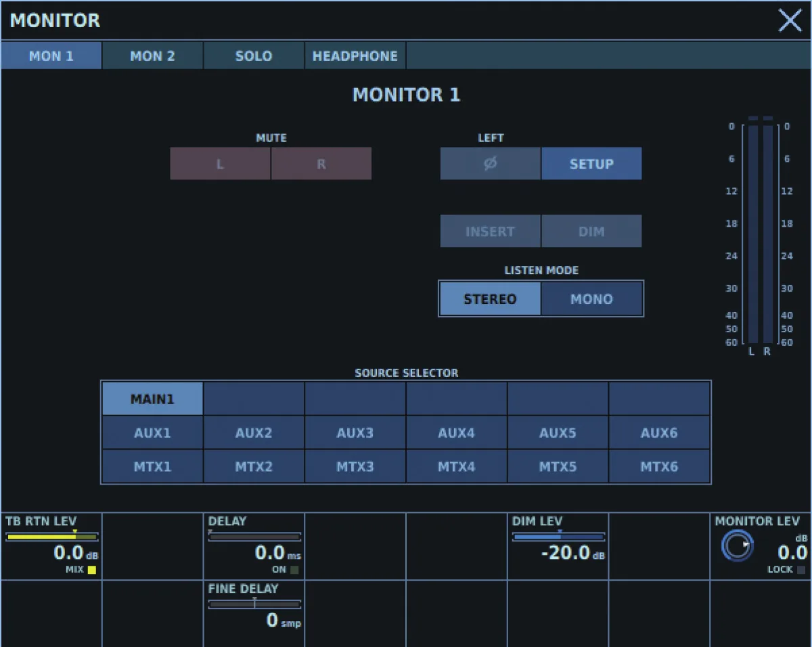Viewport: 812px width, 647px height.
Task: Click the Fine Delay value 0 smp
Action: click(x=284, y=621)
